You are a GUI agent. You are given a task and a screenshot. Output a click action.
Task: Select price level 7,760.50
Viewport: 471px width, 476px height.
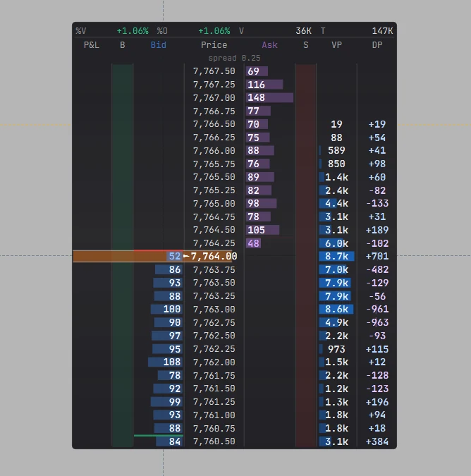point(214,441)
